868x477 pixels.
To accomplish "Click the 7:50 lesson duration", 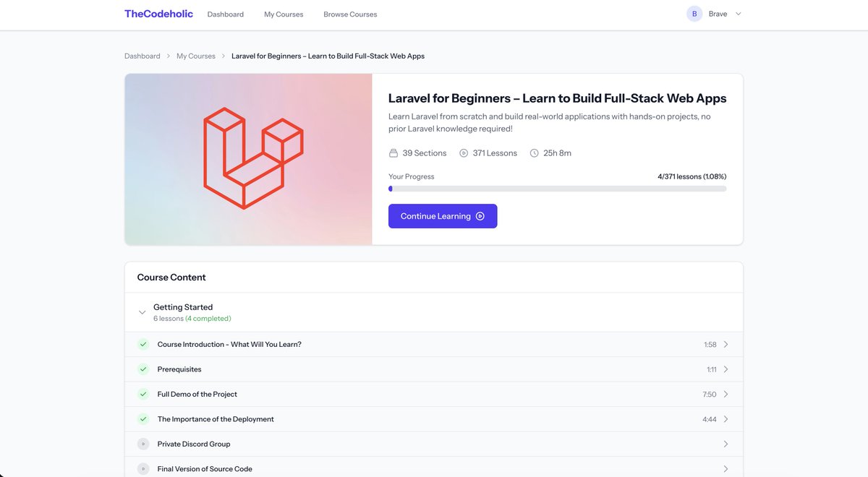I will pyautogui.click(x=710, y=395).
